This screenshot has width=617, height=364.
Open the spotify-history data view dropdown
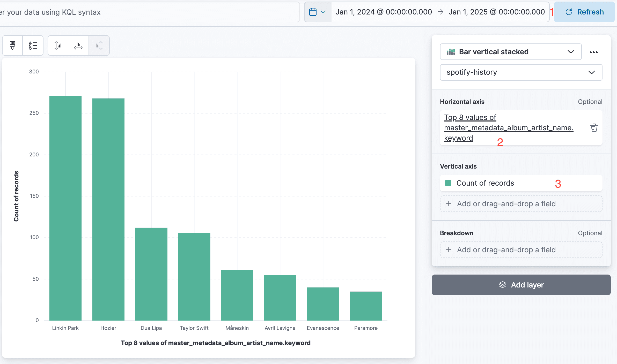click(520, 72)
